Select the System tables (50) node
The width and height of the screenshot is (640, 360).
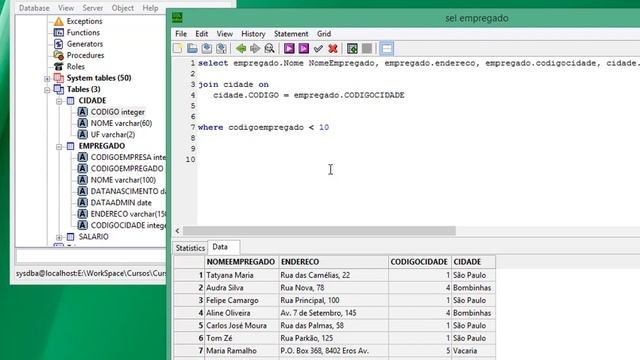[99, 78]
